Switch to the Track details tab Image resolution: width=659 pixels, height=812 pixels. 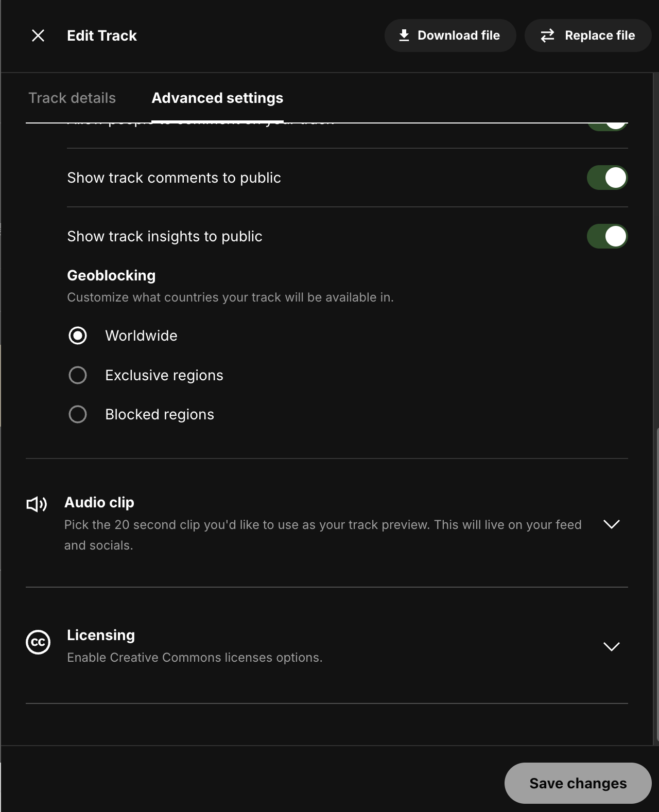click(73, 98)
